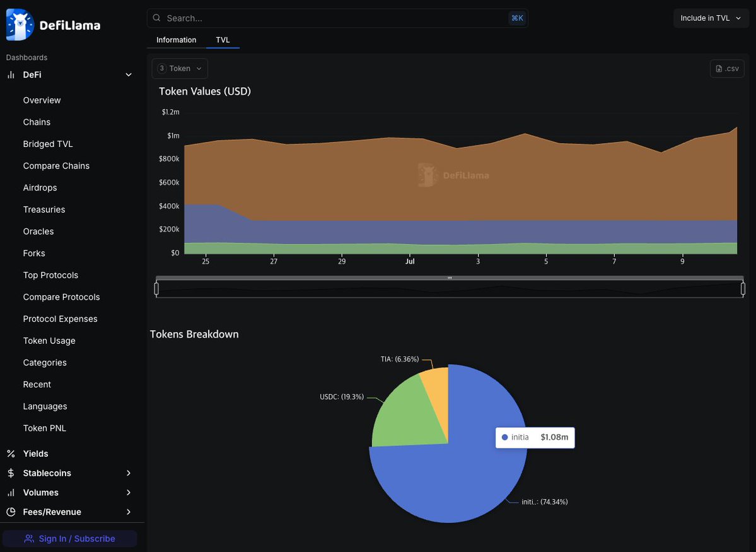
Task: Click the Sign In / Subscribe button
Action: (x=70, y=539)
